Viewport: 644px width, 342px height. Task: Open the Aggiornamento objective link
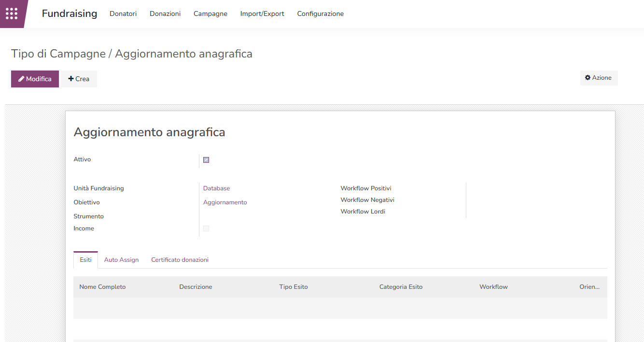tap(225, 202)
